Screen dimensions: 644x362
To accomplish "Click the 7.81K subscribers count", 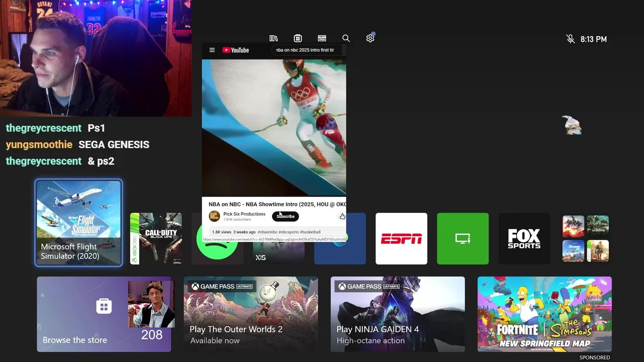I will (x=237, y=220).
